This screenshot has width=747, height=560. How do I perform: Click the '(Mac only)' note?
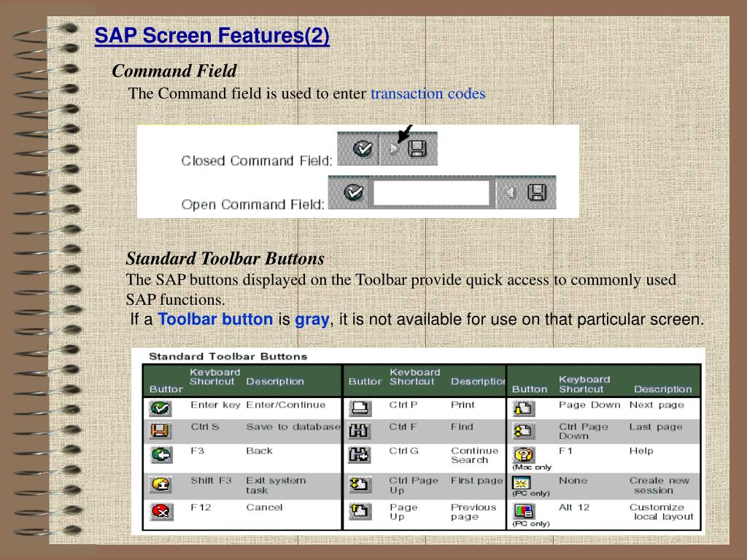coord(532,467)
